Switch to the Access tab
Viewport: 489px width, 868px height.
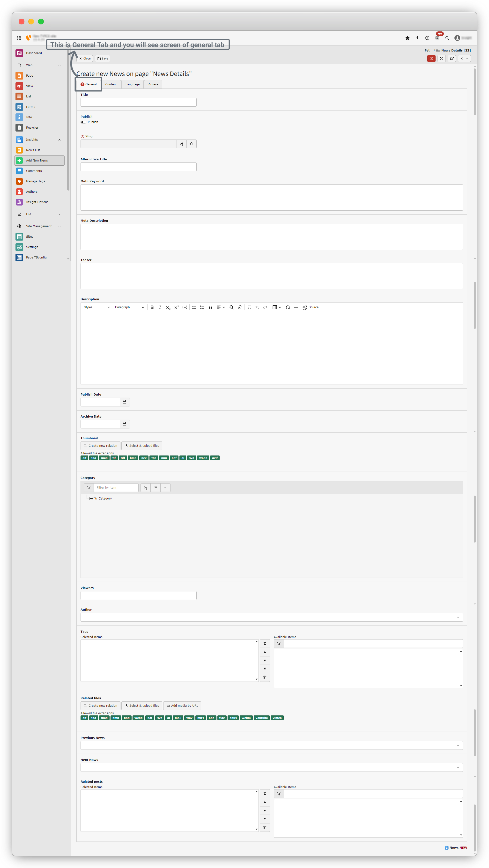(x=153, y=84)
